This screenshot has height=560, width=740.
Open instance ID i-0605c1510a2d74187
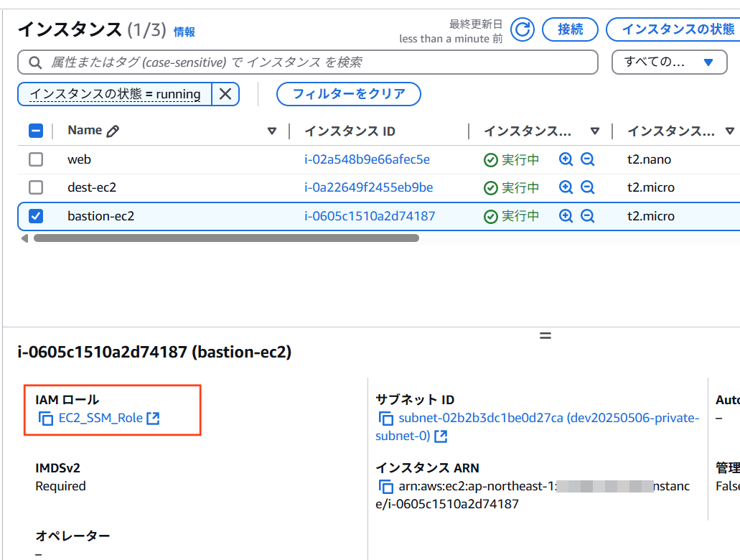[370, 216]
